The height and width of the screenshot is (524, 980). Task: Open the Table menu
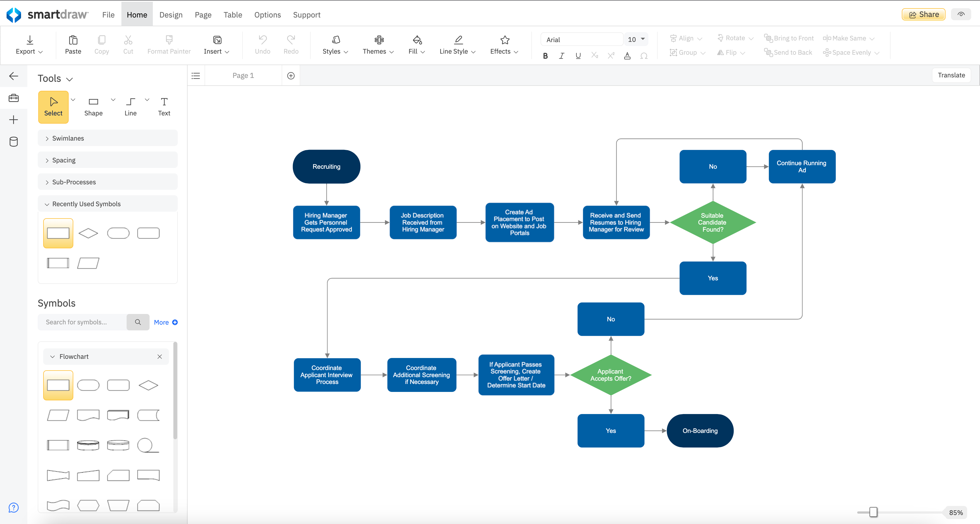[232, 14]
